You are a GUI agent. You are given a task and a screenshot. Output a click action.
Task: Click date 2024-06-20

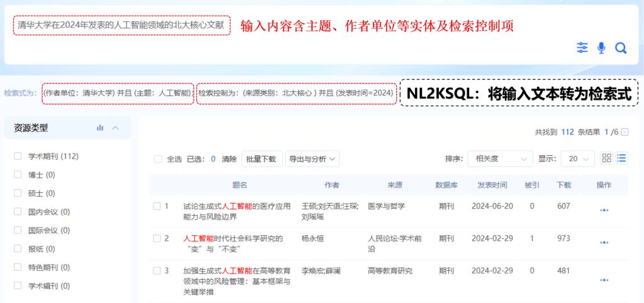pos(492,206)
